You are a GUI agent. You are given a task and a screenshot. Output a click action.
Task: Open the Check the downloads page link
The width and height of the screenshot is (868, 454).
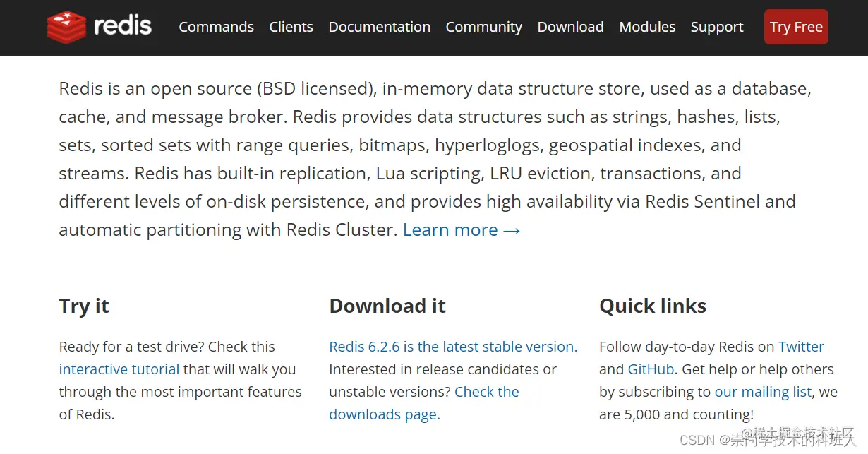tap(423, 403)
